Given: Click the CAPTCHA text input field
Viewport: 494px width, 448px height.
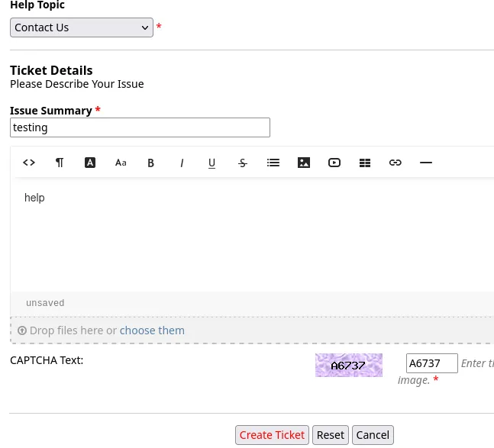Looking at the screenshot, I should [x=431, y=363].
